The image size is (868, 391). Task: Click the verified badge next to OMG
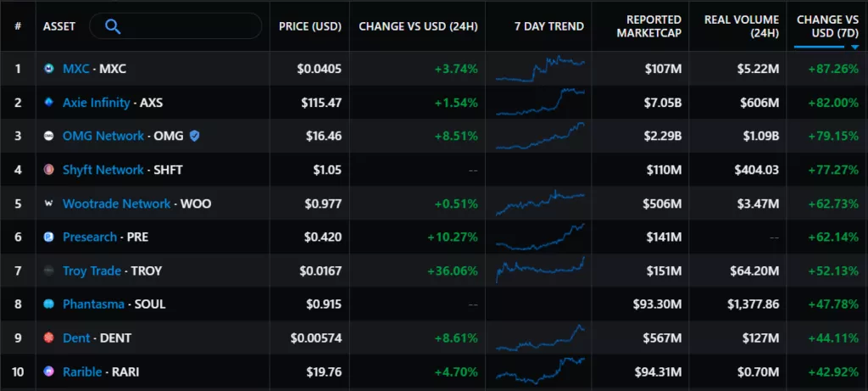point(195,136)
